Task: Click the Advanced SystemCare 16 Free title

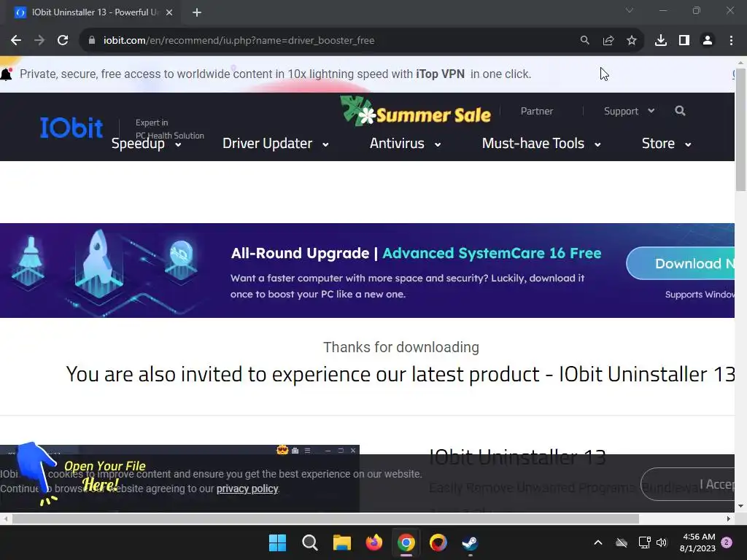Action: click(492, 253)
